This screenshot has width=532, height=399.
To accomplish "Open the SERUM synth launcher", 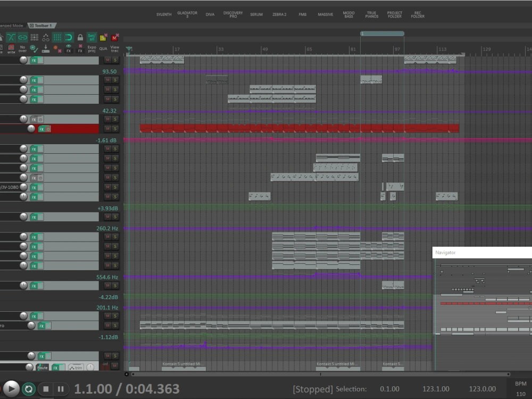I will (256, 14).
